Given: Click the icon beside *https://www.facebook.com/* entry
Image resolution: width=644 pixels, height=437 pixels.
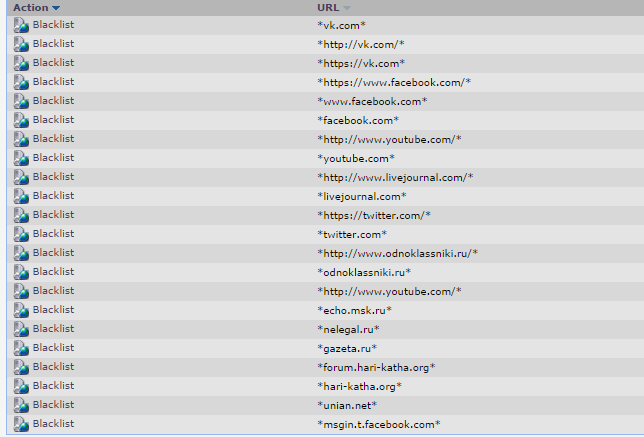Looking at the screenshot, I should point(20,82).
